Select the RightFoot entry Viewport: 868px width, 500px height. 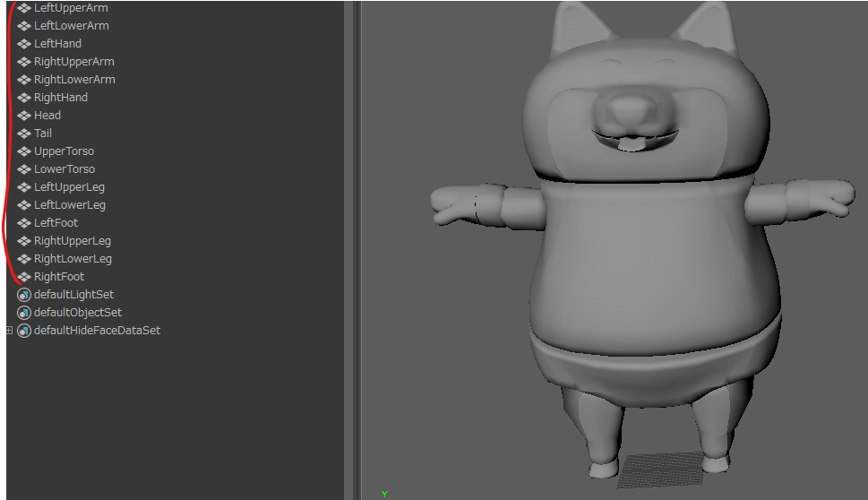click(x=59, y=276)
